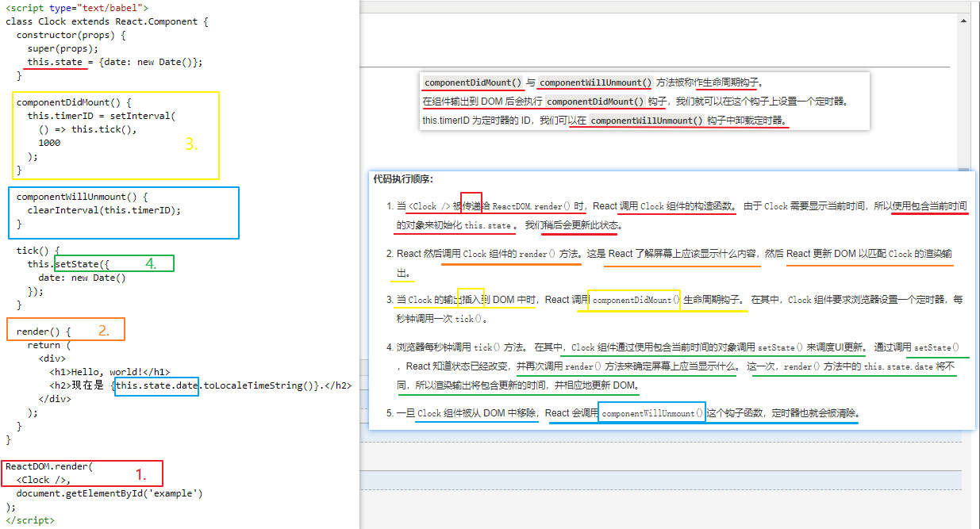
Task: Click 'this.state' inline code in step 1
Action: coord(488,225)
